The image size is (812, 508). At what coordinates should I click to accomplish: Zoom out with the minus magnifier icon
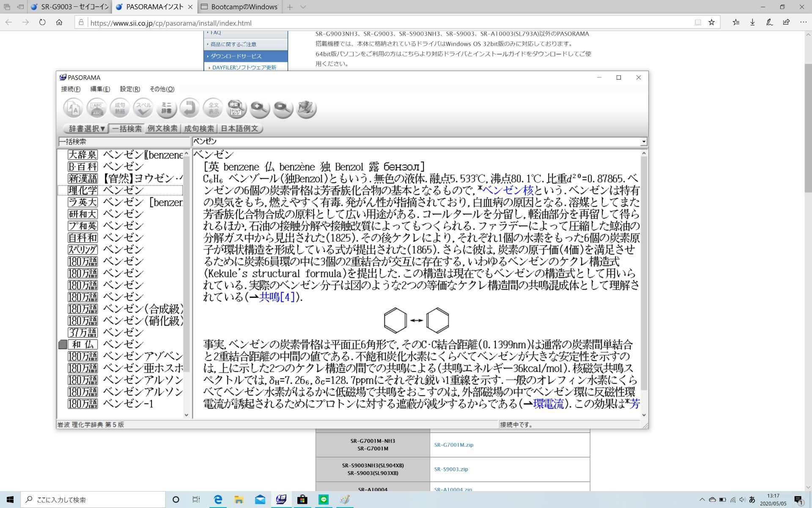[x=283, y=108]
